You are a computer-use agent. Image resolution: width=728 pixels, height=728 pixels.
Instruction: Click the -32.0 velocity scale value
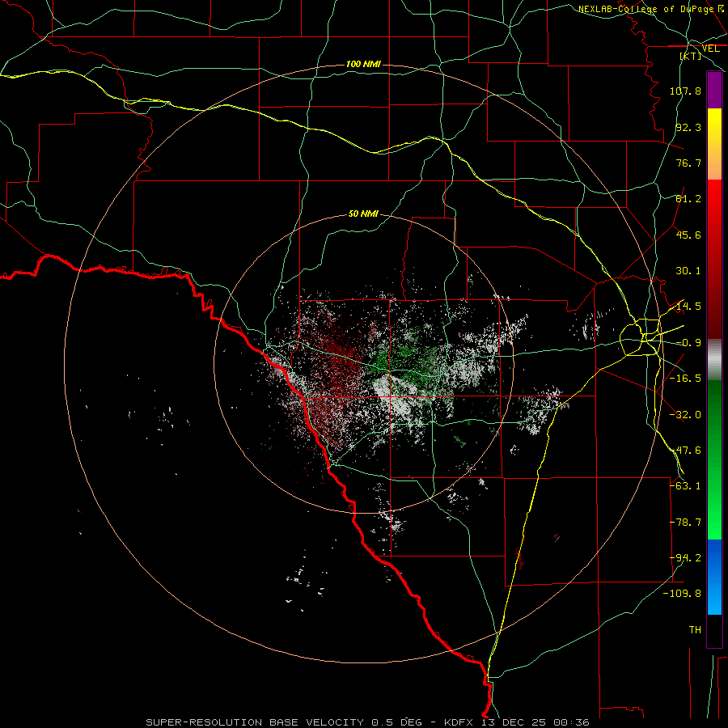pyautogui.click(x=685, y=415)
